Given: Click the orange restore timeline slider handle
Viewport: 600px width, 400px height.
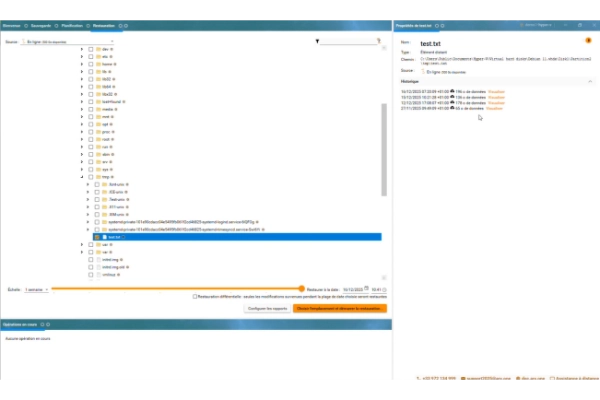Looking at the screenshot, I should (301, 288).
